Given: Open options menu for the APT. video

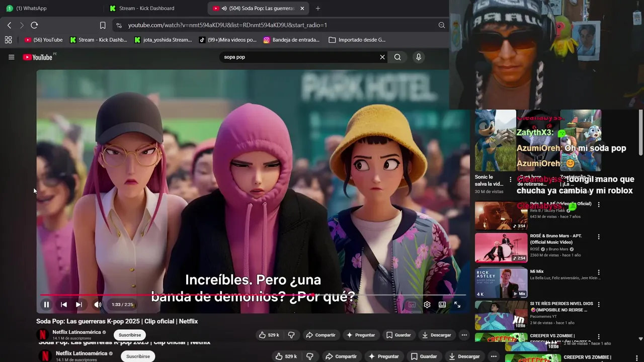Looking at the screenshot, I should pos(599,237).
